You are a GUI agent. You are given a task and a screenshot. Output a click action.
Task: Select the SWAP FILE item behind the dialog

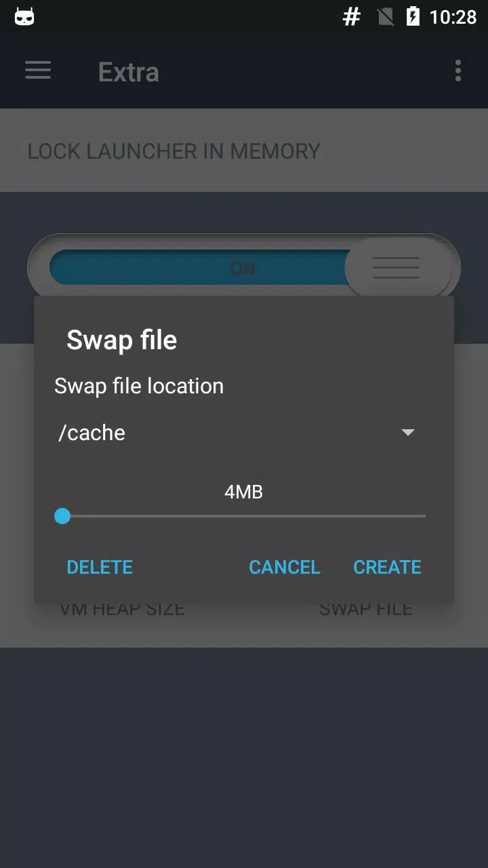366,609
